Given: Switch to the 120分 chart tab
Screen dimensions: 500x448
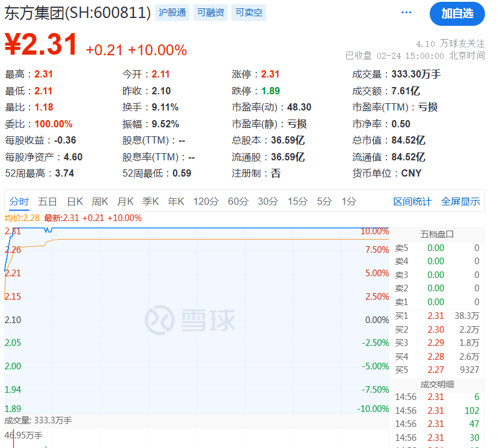Looking at the screenshot, I should click(x=206, y=201).
